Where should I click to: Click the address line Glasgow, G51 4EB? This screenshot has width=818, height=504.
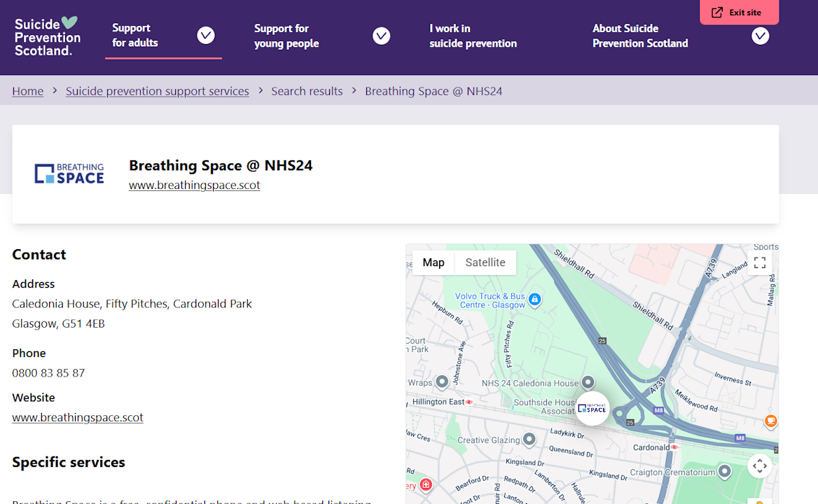click(x=58, y=323)
